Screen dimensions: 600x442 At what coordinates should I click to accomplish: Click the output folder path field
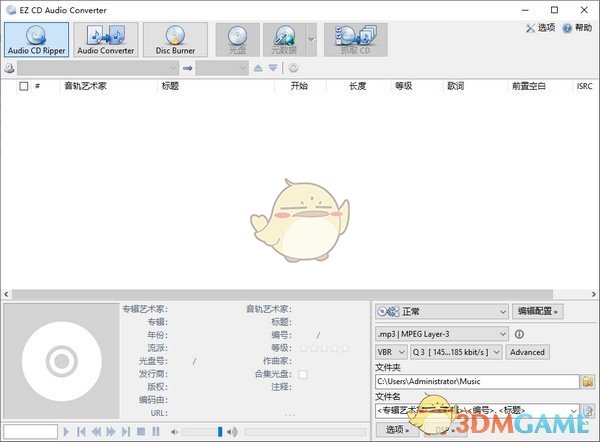click(477, 381)
